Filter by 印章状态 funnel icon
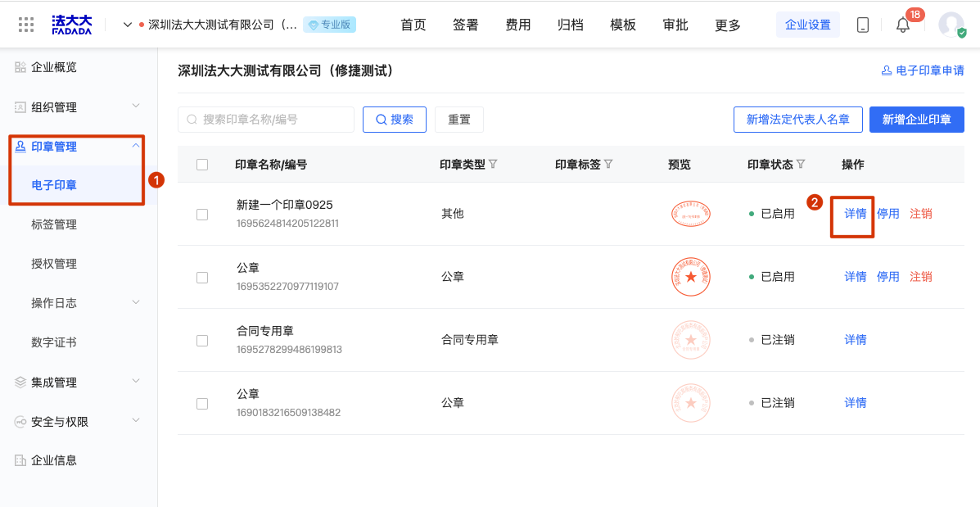This screenshot has height=507, width=980. coord(801,164)
